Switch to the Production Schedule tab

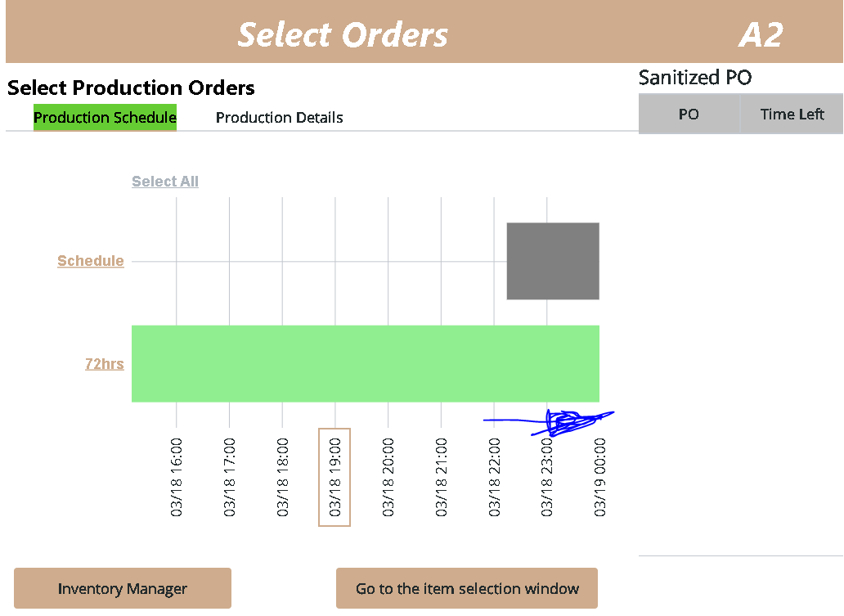point(105,118)
